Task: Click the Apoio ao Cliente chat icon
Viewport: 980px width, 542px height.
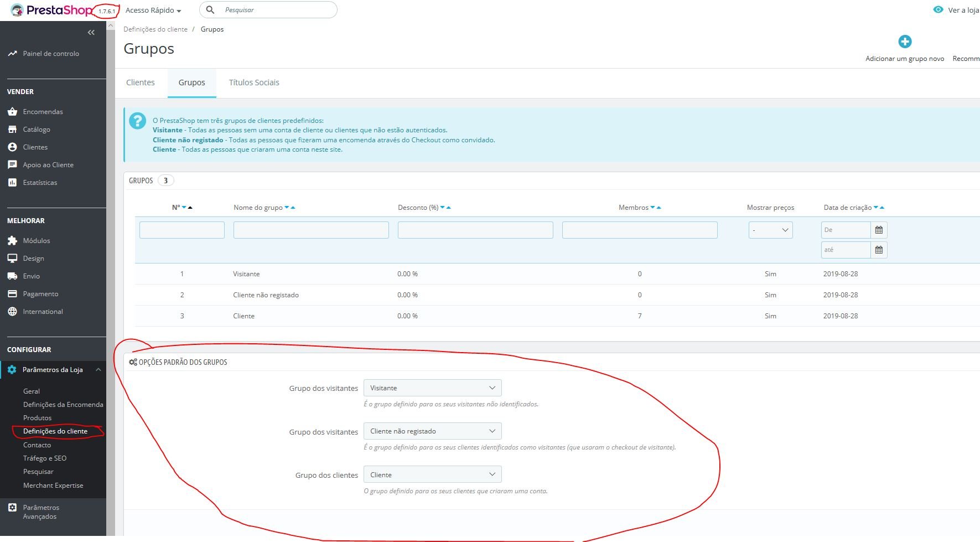Action: tap(12, 165)
